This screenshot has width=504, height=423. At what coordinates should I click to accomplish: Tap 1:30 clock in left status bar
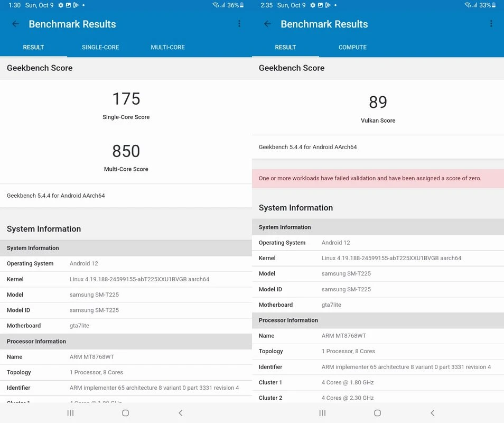(14, 5)
